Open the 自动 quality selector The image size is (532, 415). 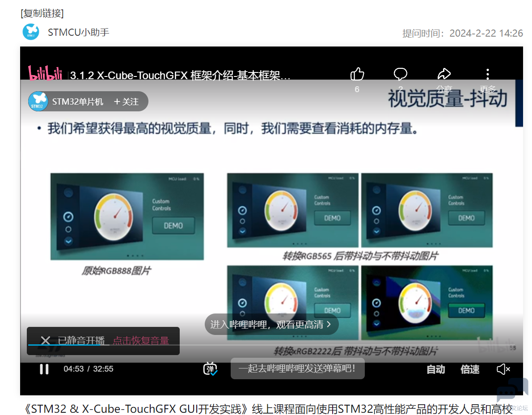(x=435, y=369)
